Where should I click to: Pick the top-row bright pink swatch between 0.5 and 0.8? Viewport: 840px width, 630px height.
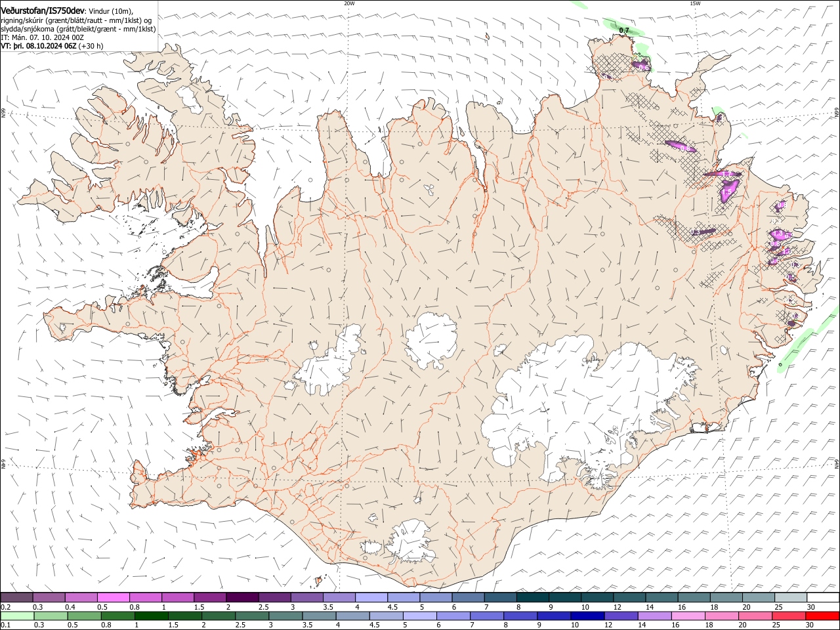coord(113,597)
